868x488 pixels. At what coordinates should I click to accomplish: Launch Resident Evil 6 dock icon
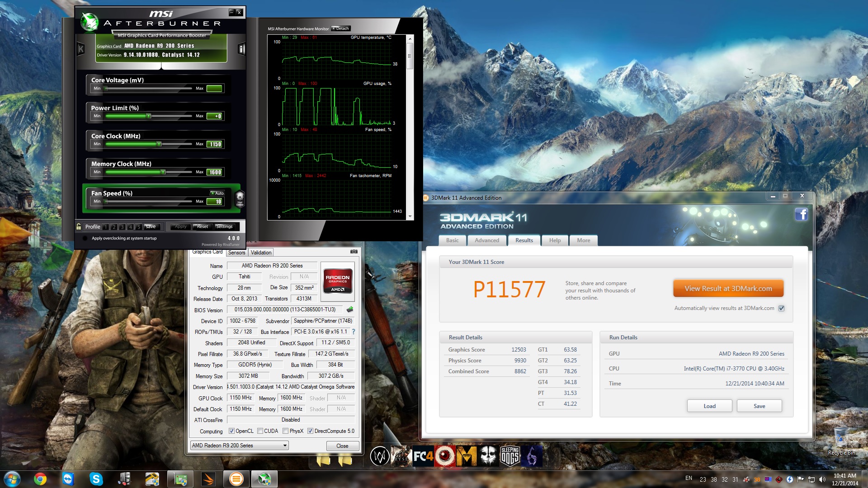[x=532, y=456]
